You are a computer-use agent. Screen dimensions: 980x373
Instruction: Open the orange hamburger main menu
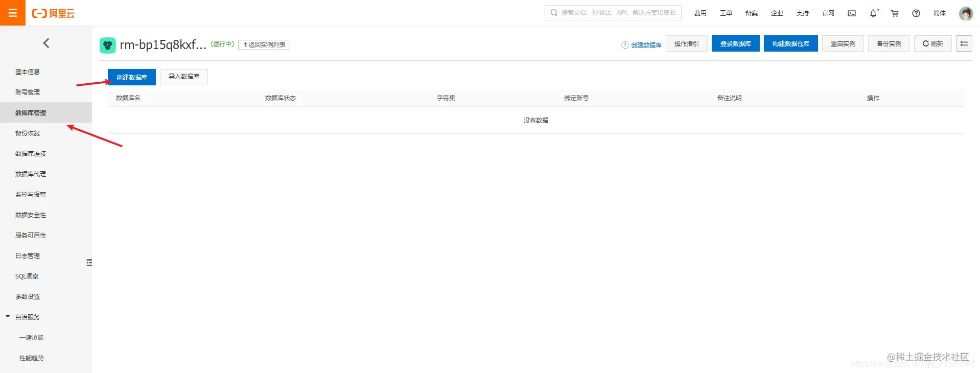click(x=13, y=13)
